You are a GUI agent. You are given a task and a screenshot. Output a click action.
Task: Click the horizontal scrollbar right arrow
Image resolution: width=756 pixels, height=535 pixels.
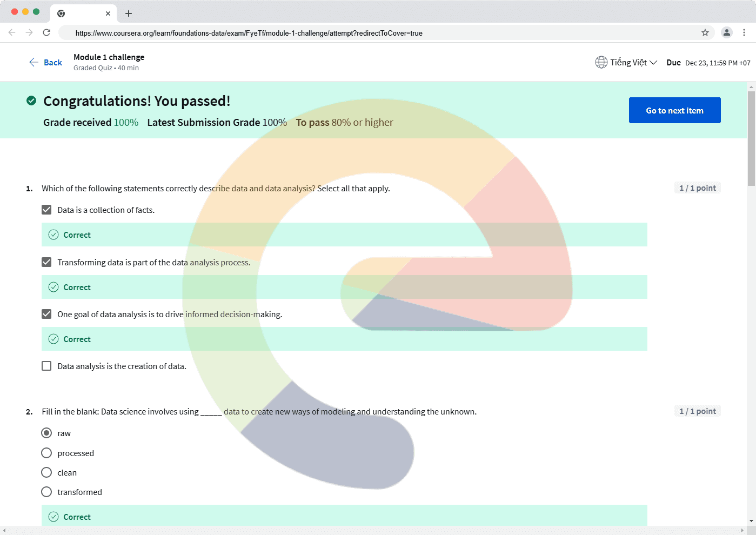click(x=742, y=530)
